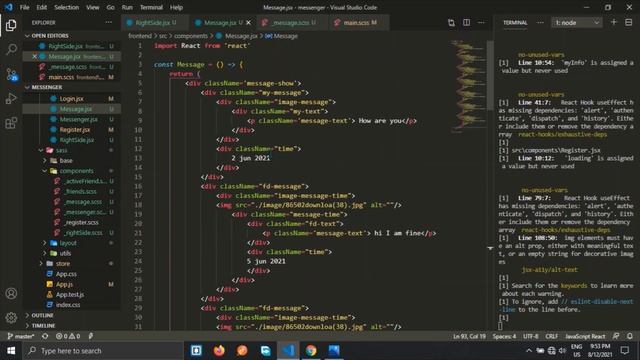Image resolution: width=640 pixels, height=360 pixels.
Task: Open the Search view in activity bar
Action: click(x=11, y=49)
